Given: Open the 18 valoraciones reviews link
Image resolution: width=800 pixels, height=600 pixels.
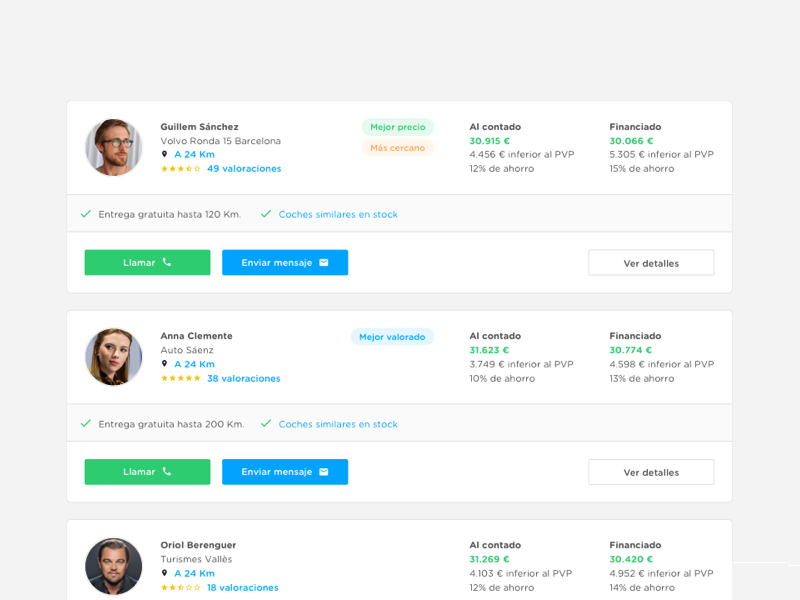Looking at the screenshot, I should click(243, 588).
